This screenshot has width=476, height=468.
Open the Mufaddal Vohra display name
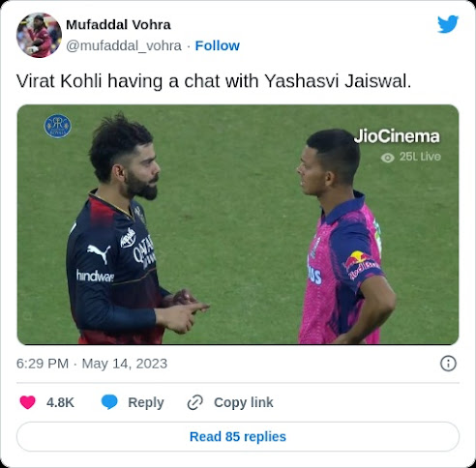pyautogui.click(x=118, y=25)
